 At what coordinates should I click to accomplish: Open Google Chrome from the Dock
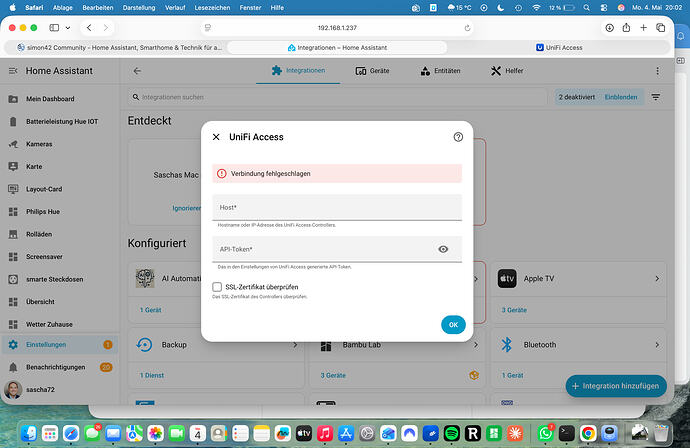coord(588,433)
